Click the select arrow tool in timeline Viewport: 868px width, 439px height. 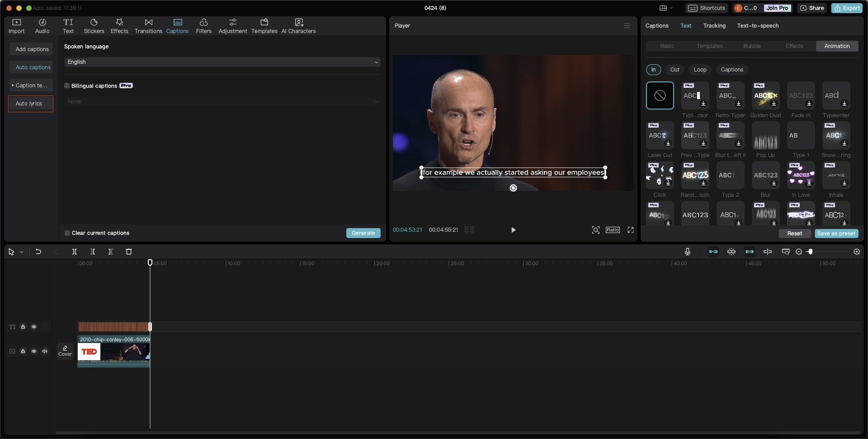click(x=11, y=252)
